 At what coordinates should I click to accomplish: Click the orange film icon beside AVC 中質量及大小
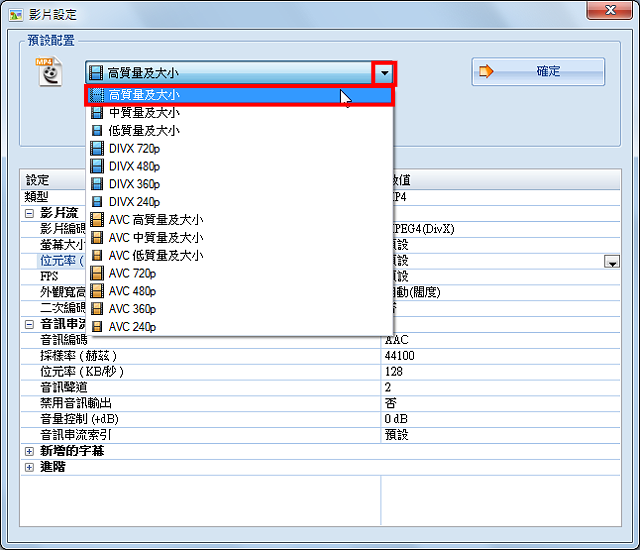(x=97, y=237)
